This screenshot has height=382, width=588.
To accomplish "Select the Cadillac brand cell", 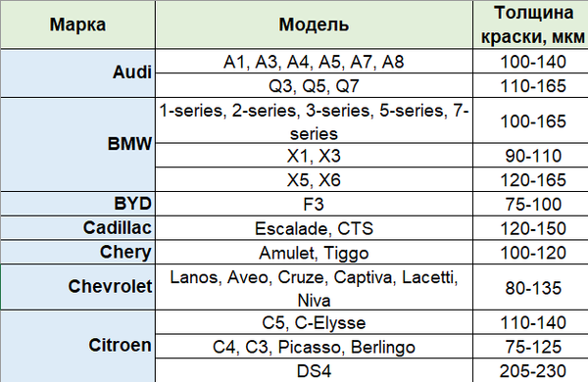I will [77, 228].
